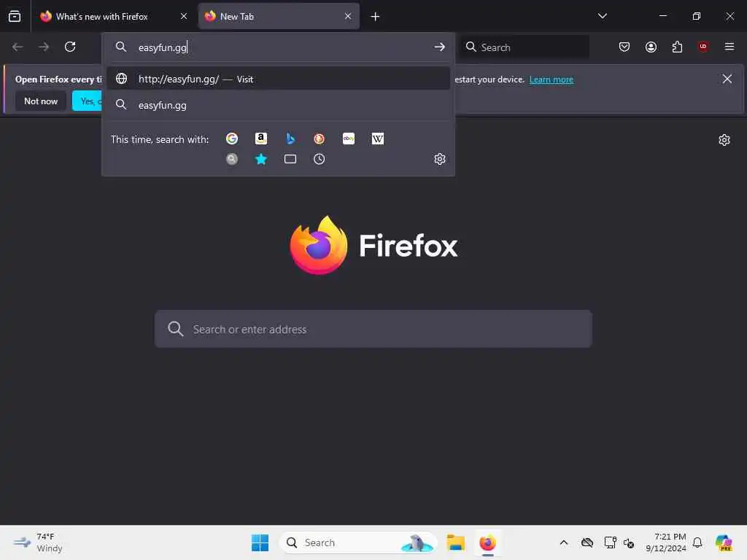Close What's new with Firefox tab
The width and height of the screenshot is (747, 560).
pos(184,16)
